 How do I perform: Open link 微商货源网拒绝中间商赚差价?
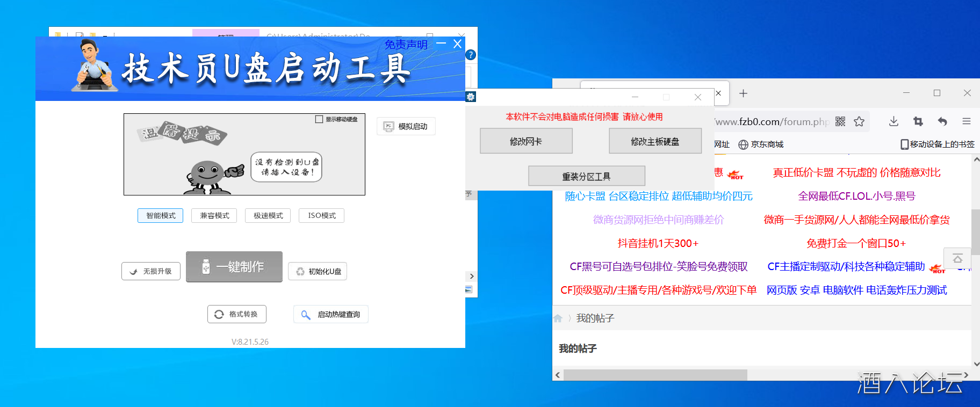pyautogui.click(x=659, y=220)
